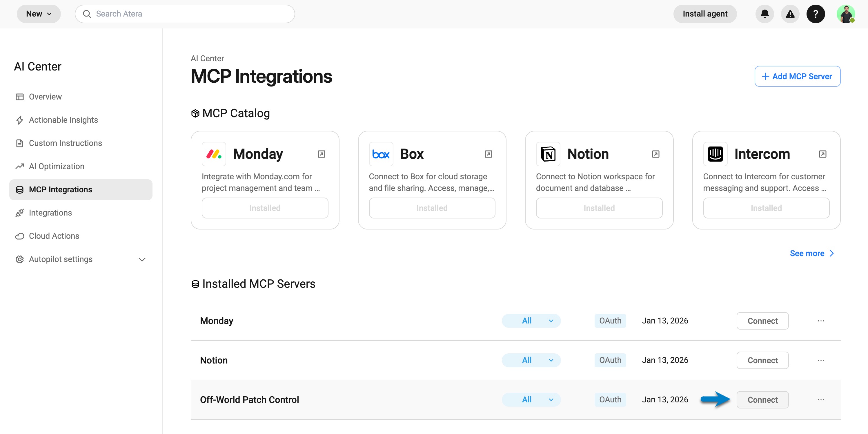Click OAuth badge in Off-World Patch Control row

610,399
